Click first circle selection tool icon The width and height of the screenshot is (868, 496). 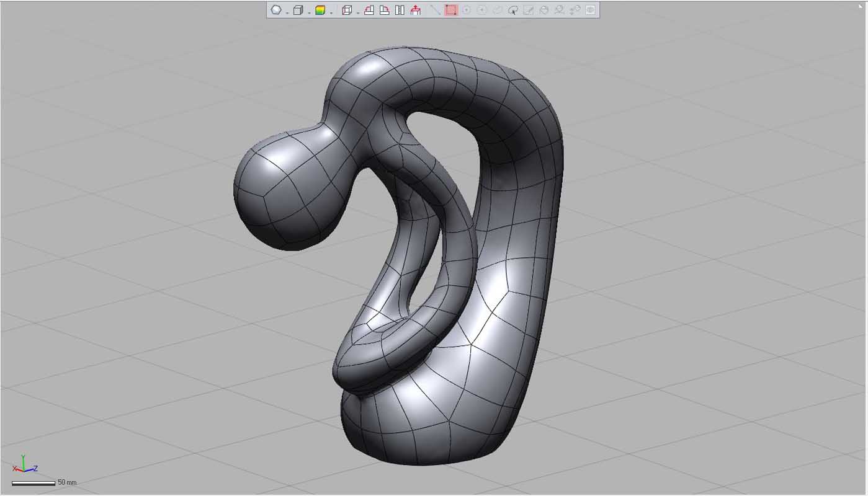pos(466,10)
